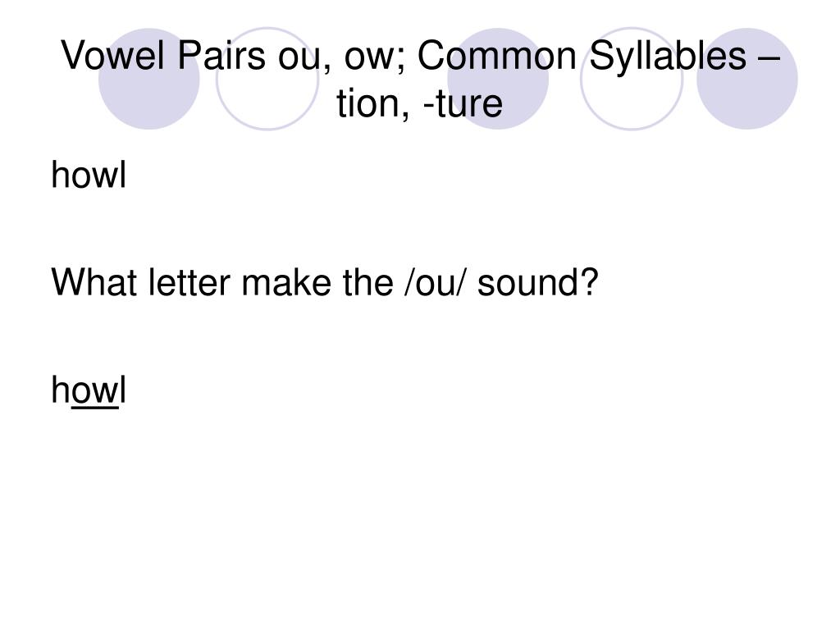Click the outlined circle behind "ou, ow"
The height and width of the screenshot is (630, 840).
tap(267, 79)
